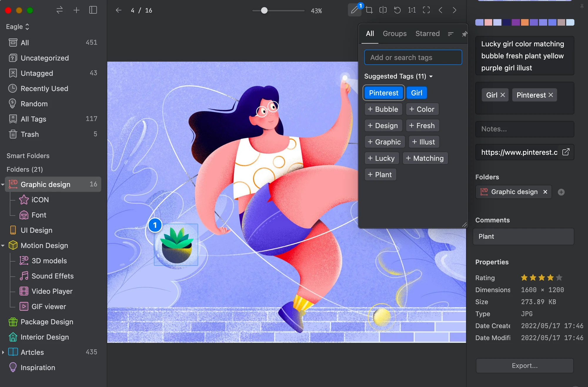Click add-to-folder plus icon
This screenshot has height=387, width=588.
point(561,192)
